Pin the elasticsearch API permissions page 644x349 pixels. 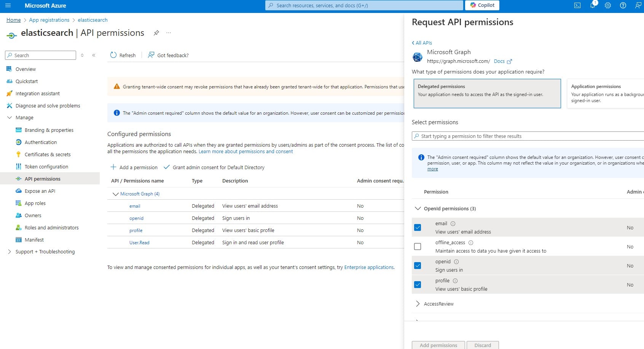[156, 33]
